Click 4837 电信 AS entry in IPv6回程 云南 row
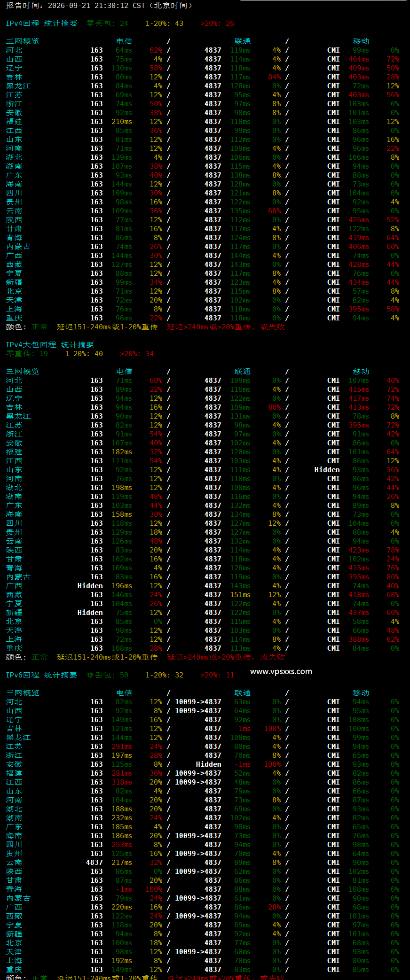 [x=95, y=863]
